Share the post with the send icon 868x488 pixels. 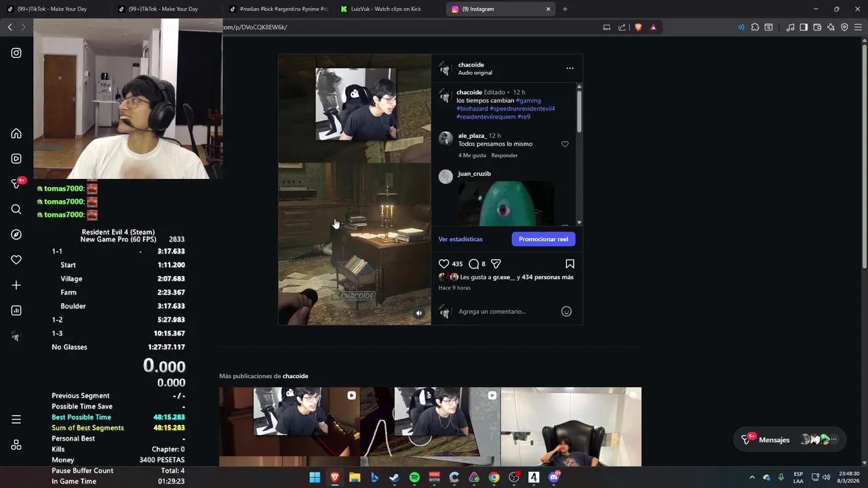tap(496, 264)
